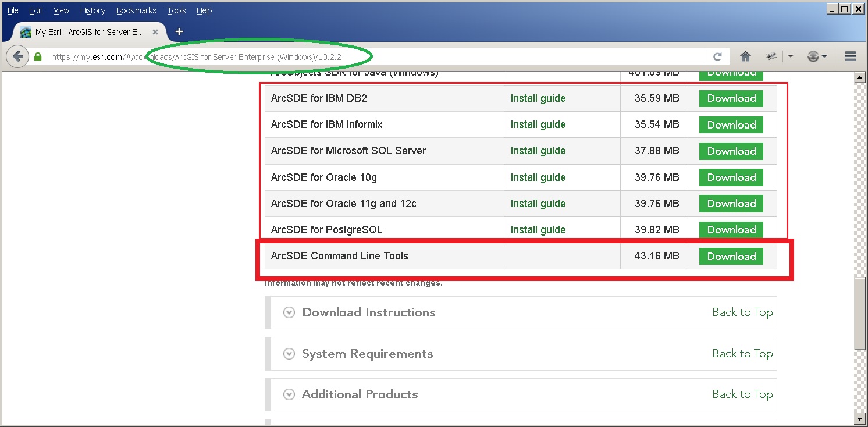Viewport: 868px width, 427px height.
Task: Click Back to Top beside Additional Products
Action: point(742,394)
